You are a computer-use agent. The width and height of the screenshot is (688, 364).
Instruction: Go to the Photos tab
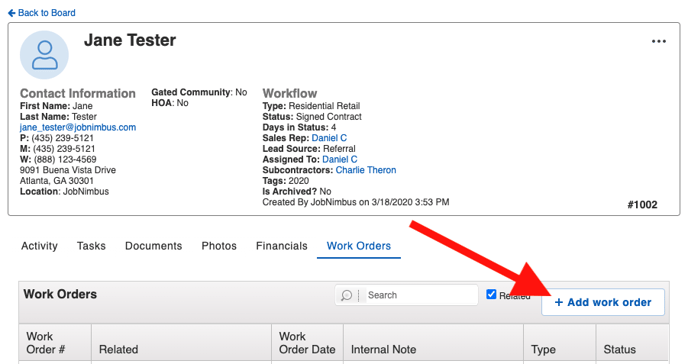tap(219, 246)
